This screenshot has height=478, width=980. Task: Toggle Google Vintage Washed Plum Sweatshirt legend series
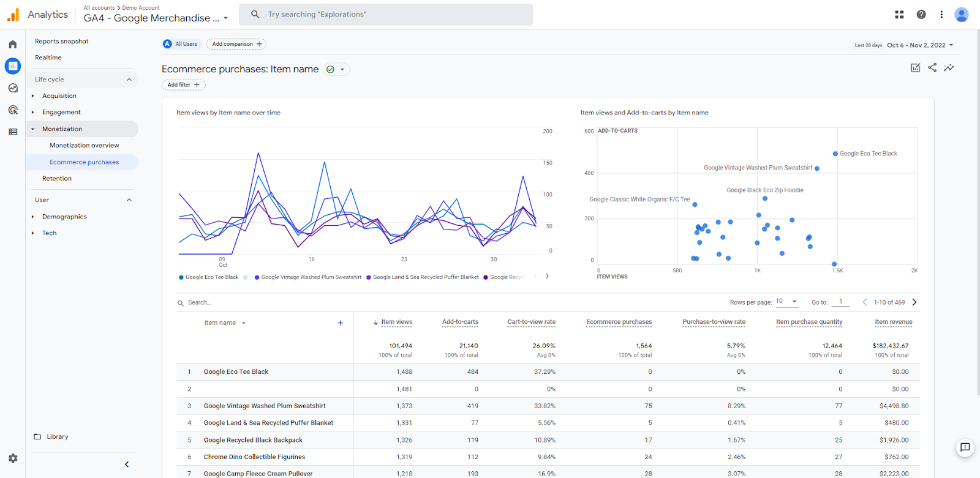tap(307, 277)
